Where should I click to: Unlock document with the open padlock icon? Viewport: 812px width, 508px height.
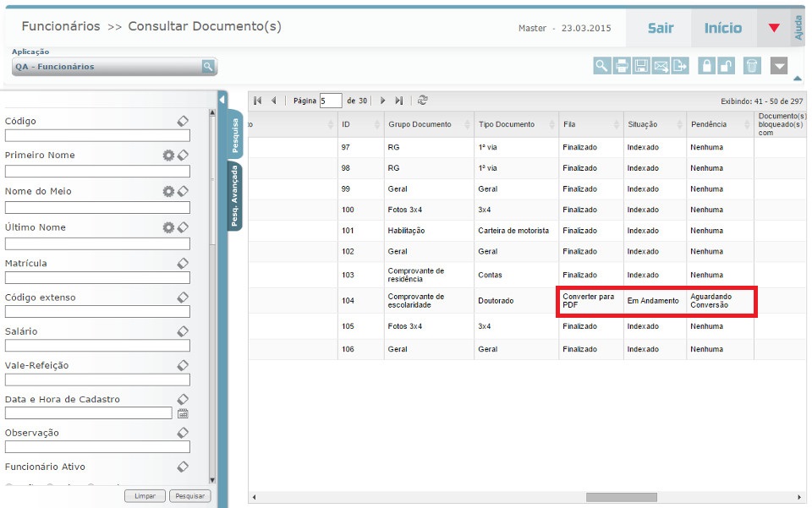(x=727, y=66)
